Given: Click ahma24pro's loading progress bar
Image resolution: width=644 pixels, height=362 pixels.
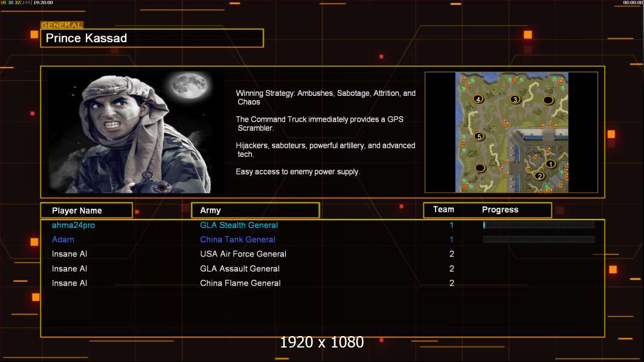Looking at the screenshot, I should (x=539, y=224).
